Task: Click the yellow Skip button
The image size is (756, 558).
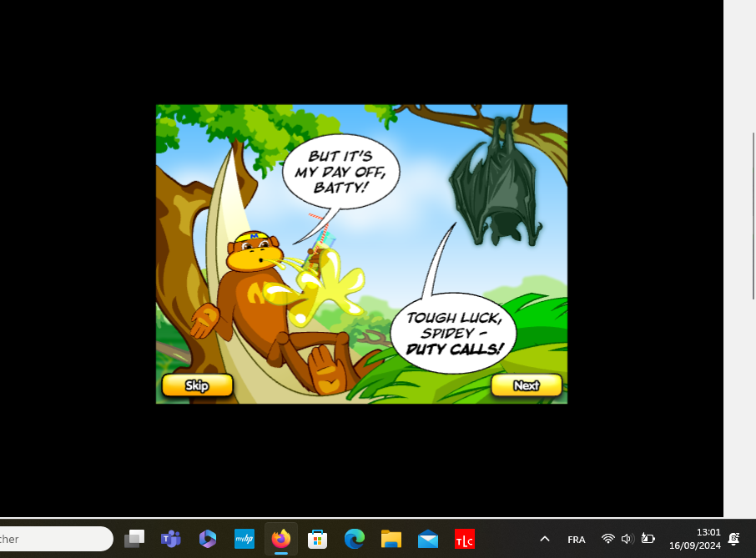Action: 197,385
